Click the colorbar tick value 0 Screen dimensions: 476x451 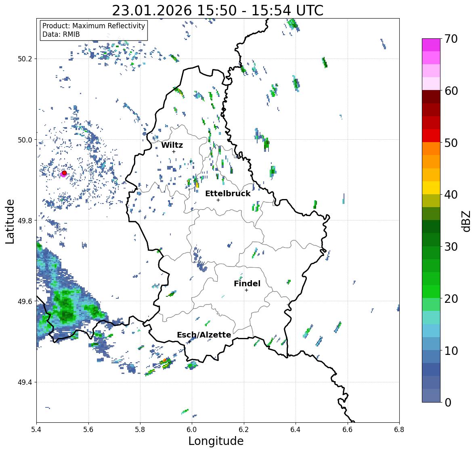[448, 403]
